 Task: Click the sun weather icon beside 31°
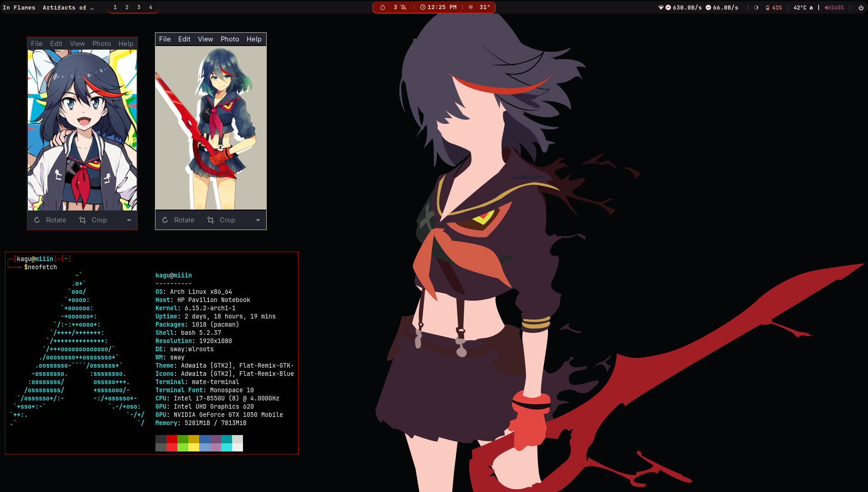[x=470, y=7]
